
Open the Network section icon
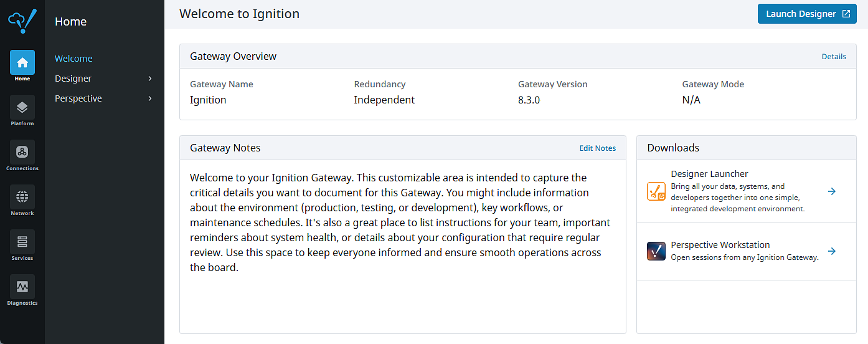click(x=22, y=197)
